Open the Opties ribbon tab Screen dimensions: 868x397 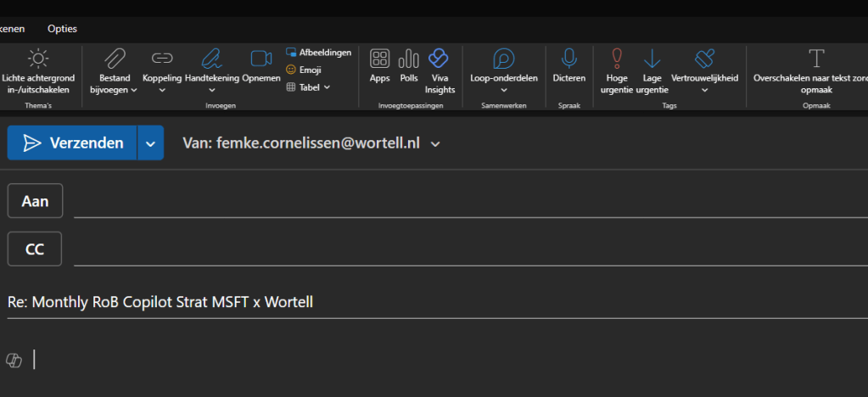(62, 29)
